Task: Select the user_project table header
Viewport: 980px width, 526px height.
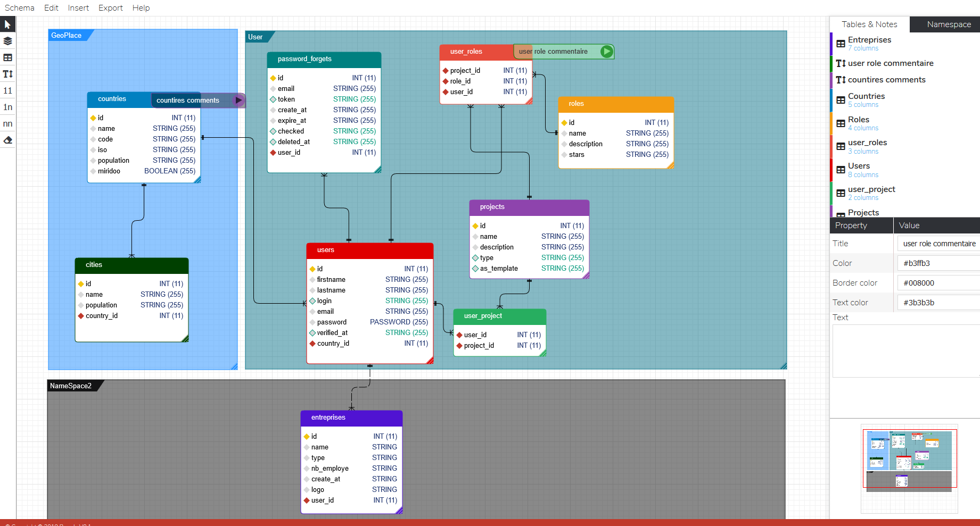Action: tap(499, 316)
